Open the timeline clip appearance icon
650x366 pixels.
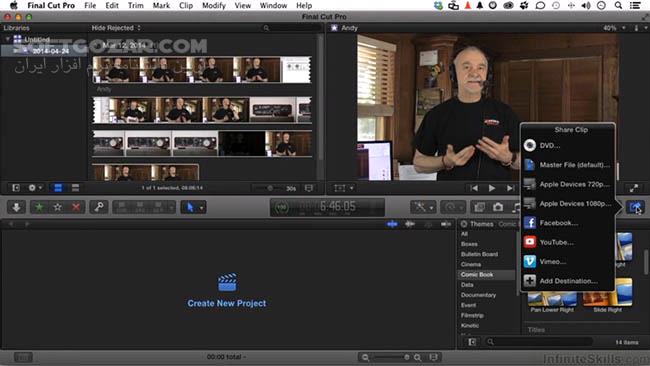pyautogui.click(x=434, y=357)
